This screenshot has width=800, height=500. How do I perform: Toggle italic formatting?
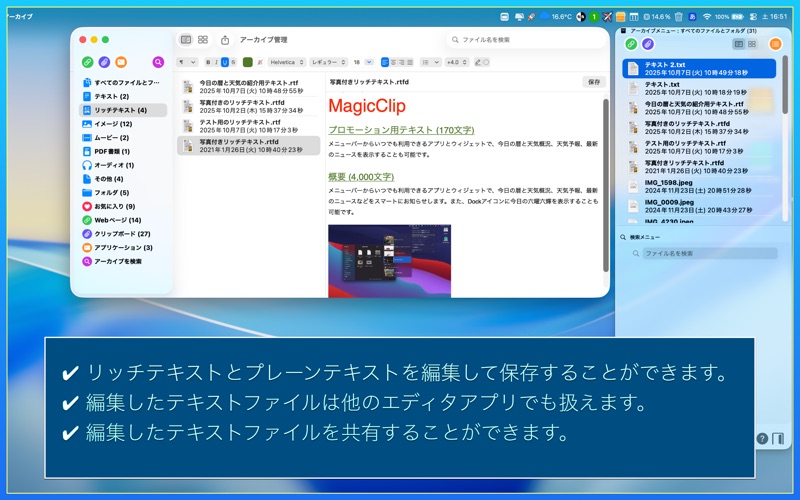(216, 62)
